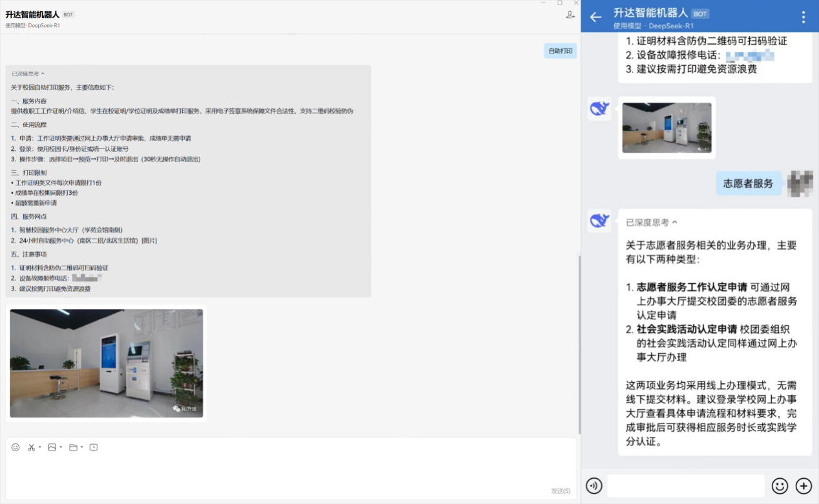Viewport: 819px width, 504px height.
Task: Open the dropdown arrow beside image icon
Action: 61,447
